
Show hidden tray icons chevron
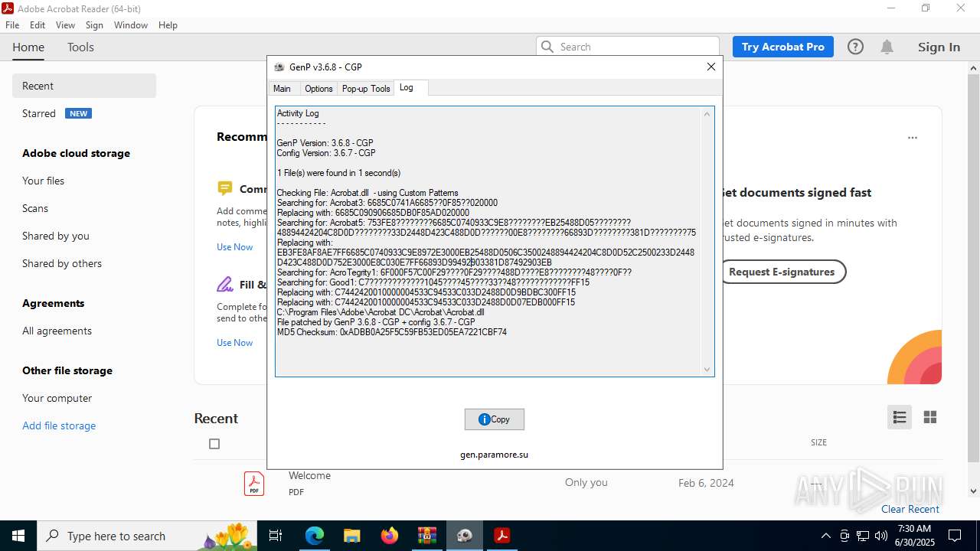(825, 536)
